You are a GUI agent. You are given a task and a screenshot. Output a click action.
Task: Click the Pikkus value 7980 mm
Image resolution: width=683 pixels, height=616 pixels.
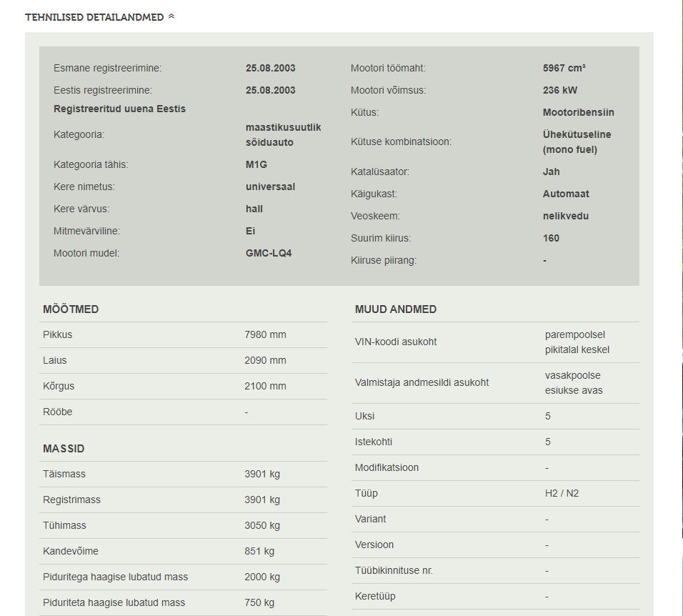coord(265,334)
